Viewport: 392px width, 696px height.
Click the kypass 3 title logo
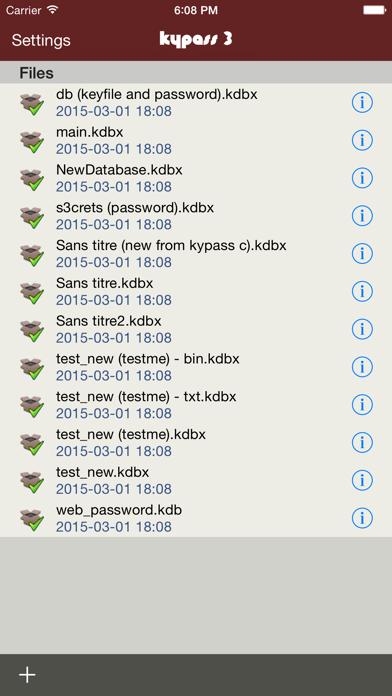point(196,40)
